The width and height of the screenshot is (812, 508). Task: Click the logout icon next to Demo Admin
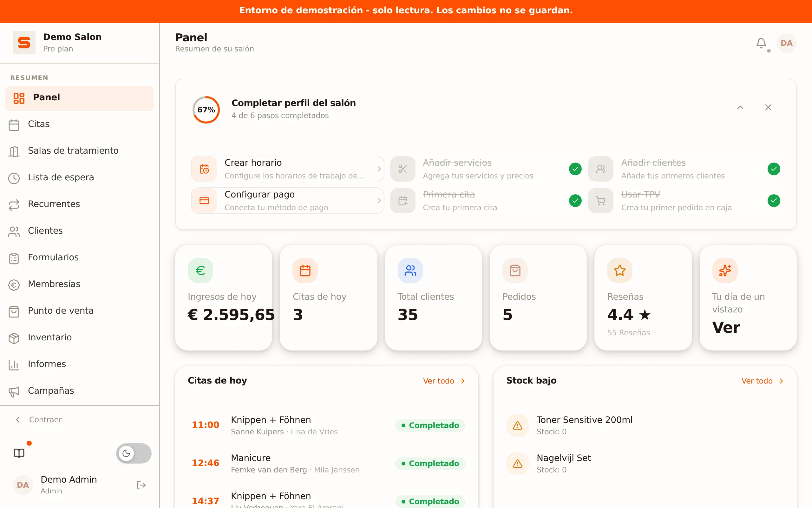click(141, 485)
